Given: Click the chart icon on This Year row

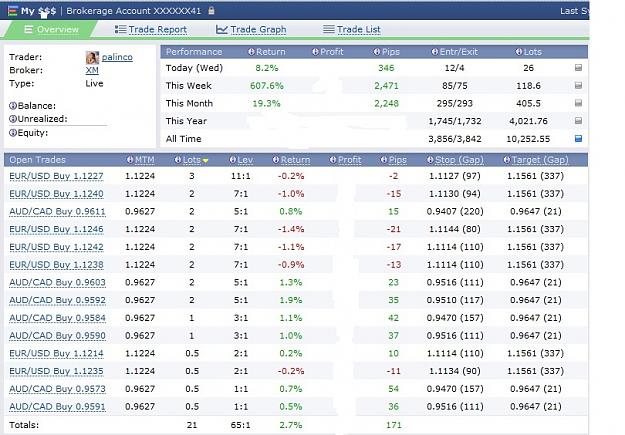Looking at the screenshot, I should click(578, 121).
